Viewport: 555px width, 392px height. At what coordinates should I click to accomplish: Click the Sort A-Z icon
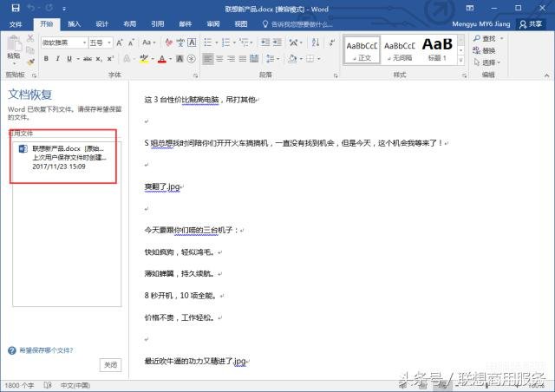(x=316, y=42)
